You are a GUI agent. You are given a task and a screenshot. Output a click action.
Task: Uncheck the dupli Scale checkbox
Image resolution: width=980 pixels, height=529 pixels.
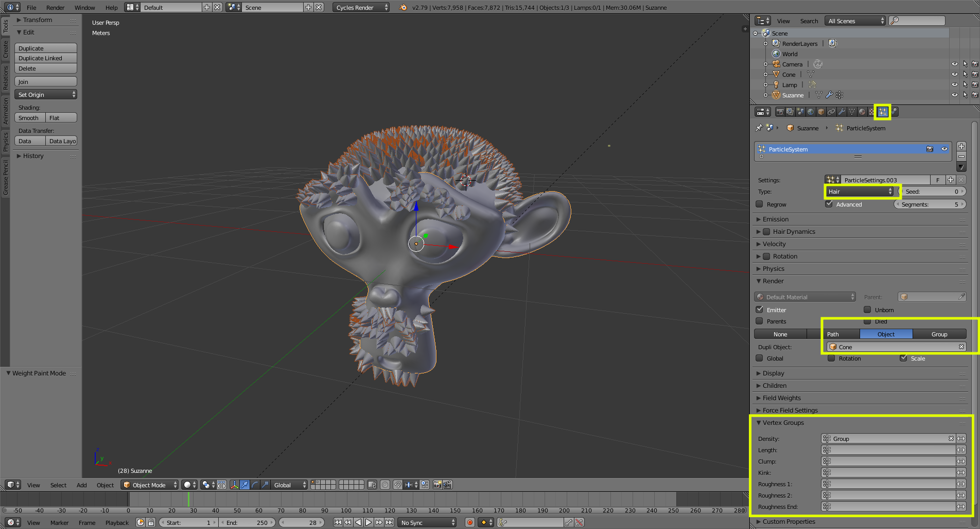click(903, 358)
